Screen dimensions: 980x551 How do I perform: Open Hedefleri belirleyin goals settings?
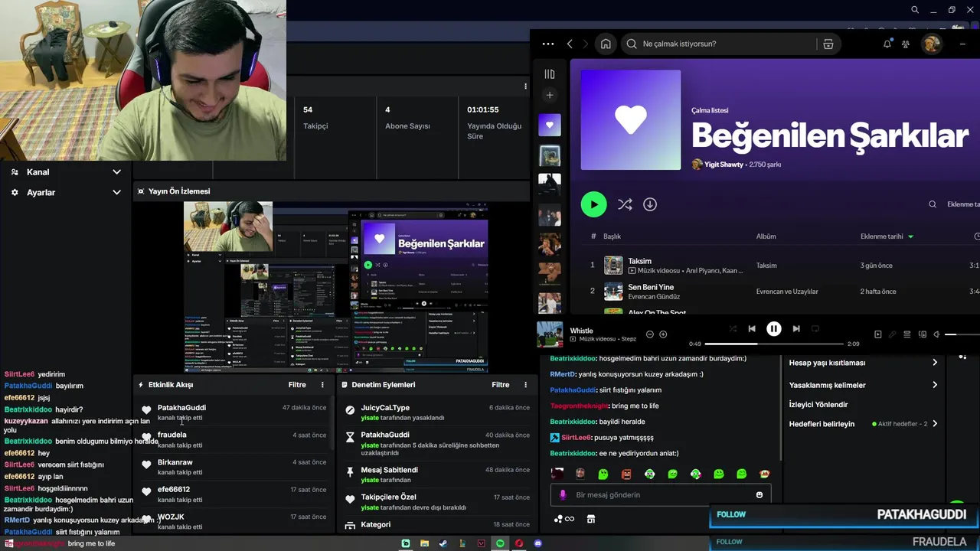coord(863,424)
